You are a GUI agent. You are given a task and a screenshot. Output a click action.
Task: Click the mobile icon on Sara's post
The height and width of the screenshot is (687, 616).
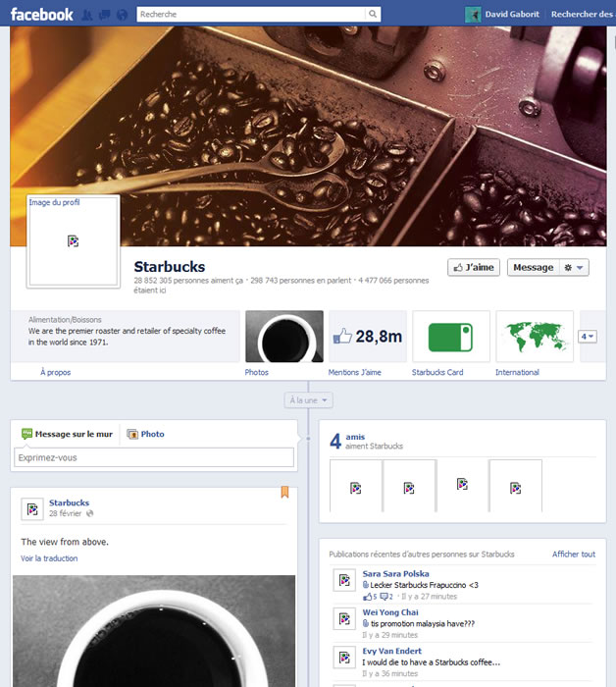(366, 585)
